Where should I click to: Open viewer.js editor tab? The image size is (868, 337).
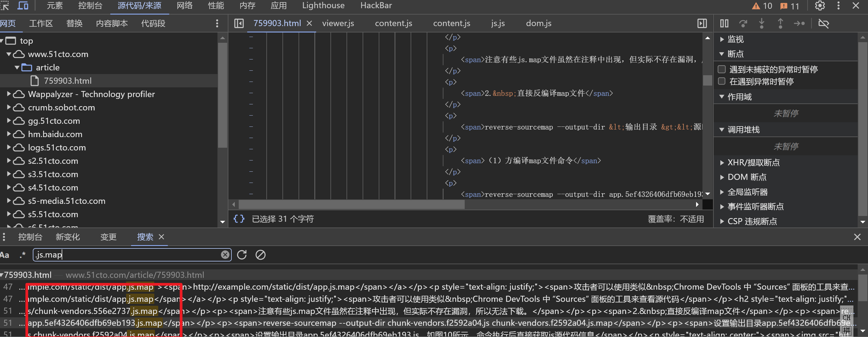click(x=338, y=23)
